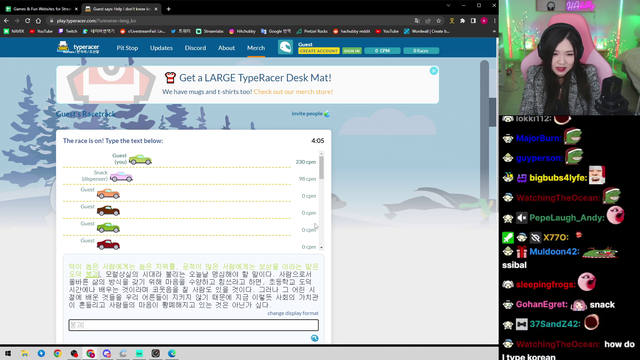Open the Chrome three-dot menu
The height and width of the screenshot is (360, 640).
(x=494, y=21)
